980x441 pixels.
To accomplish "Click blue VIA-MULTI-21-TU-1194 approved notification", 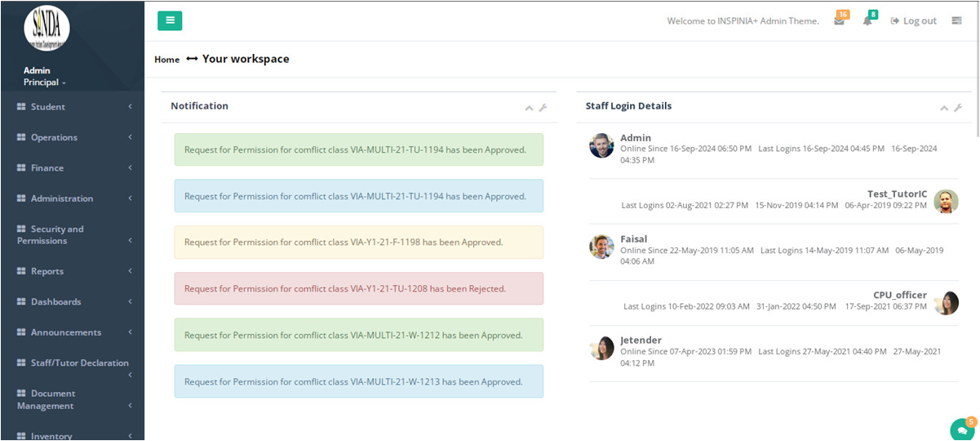I will pyautogui.click(x=359, y=196).
